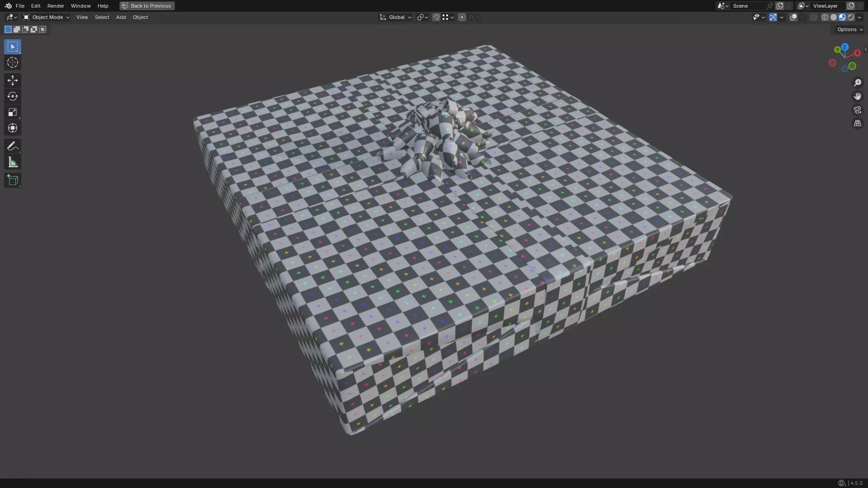This screenshot has height=488, width=868.
Task: Set selection mode to Invert
Action: [34, 29]
